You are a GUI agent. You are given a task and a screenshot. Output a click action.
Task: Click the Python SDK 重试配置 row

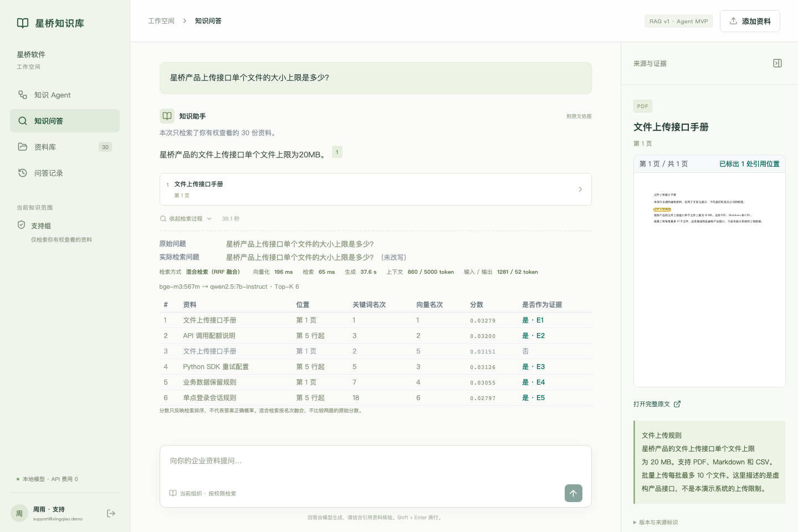click(x=376, y=367)
